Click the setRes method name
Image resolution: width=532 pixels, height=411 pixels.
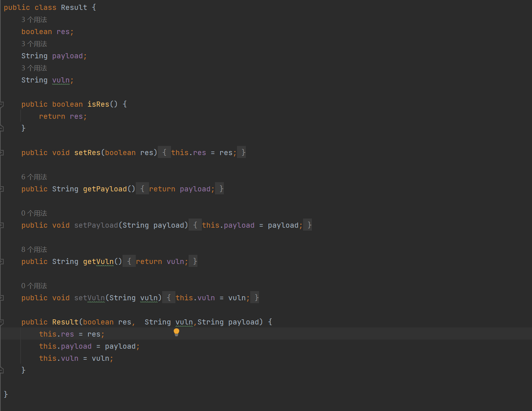[x=87, y=153]
